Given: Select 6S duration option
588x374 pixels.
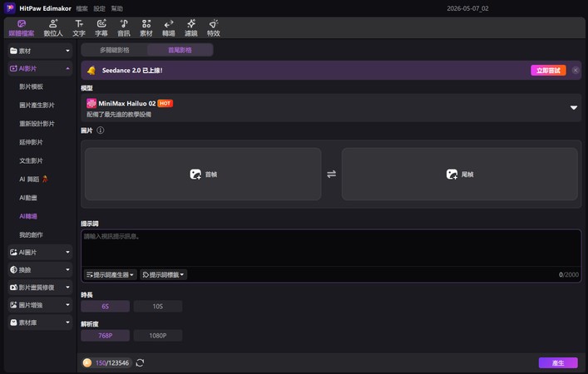Looking at the screenshot, I should point(106,306).
